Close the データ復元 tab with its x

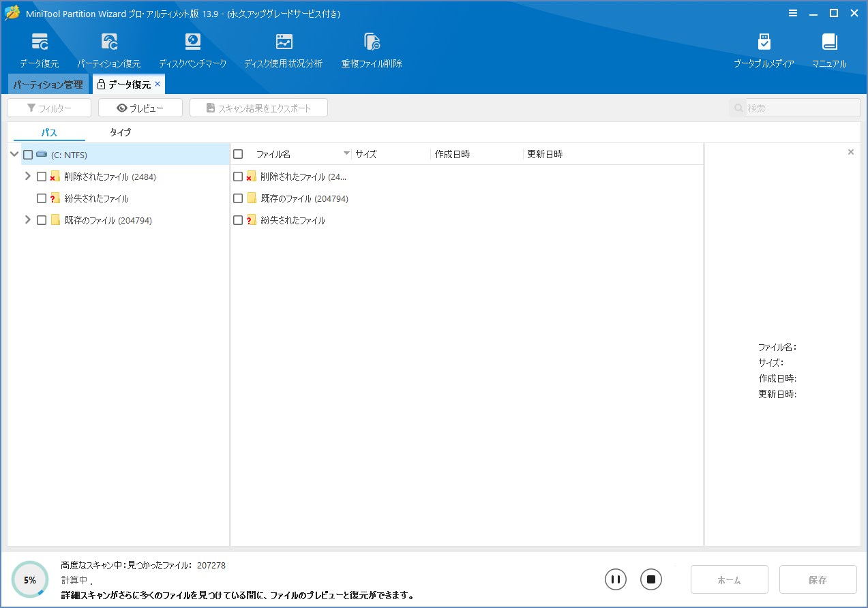tap(158, 84)
